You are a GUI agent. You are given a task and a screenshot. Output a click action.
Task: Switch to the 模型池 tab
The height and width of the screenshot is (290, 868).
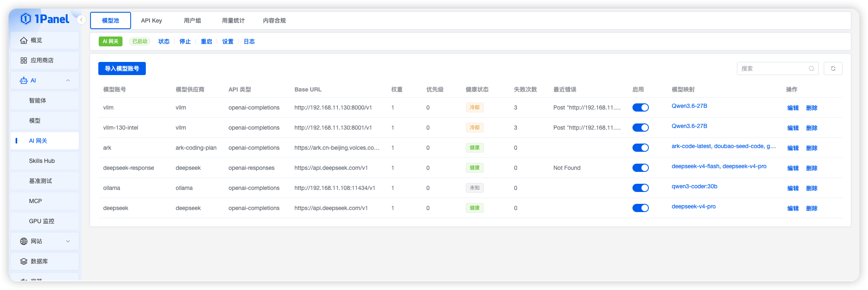click(111, 21)
